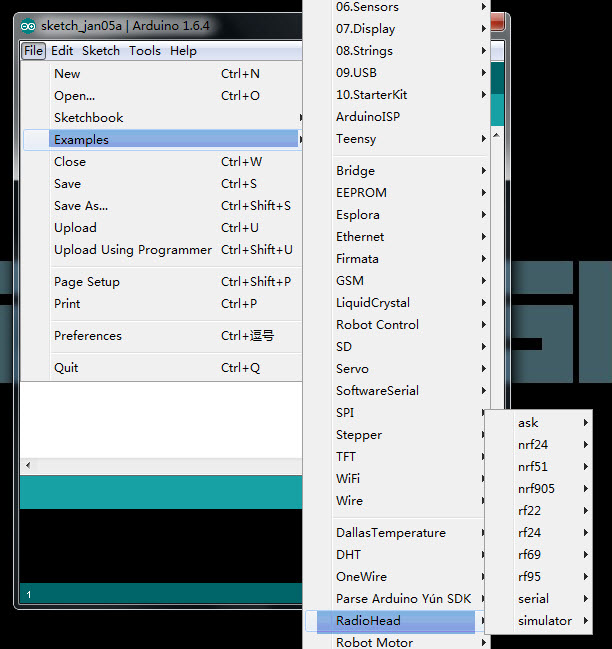Image resolution: width=612 pixels, height=649 pixels.
Task: Open the Edit menu
Action: 62,51
